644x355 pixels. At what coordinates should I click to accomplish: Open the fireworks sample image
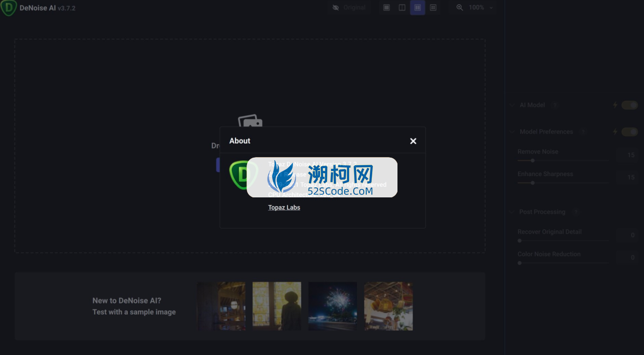[x=333, y=306]
